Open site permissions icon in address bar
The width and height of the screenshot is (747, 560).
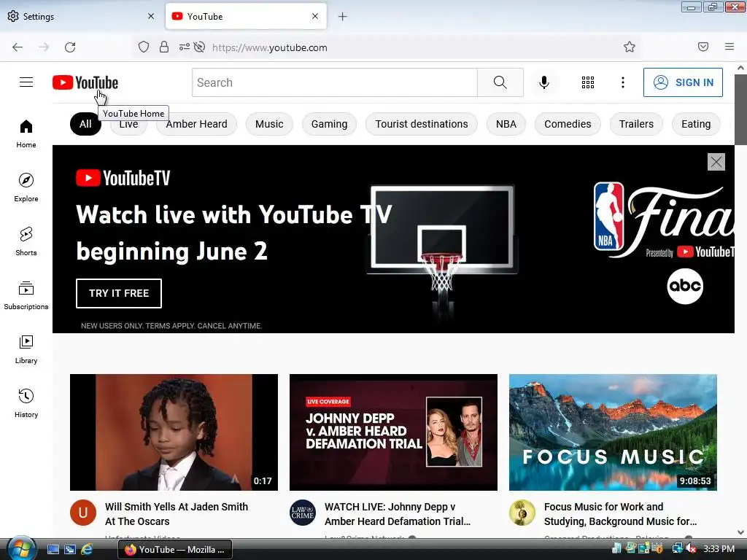click(185, 47)
